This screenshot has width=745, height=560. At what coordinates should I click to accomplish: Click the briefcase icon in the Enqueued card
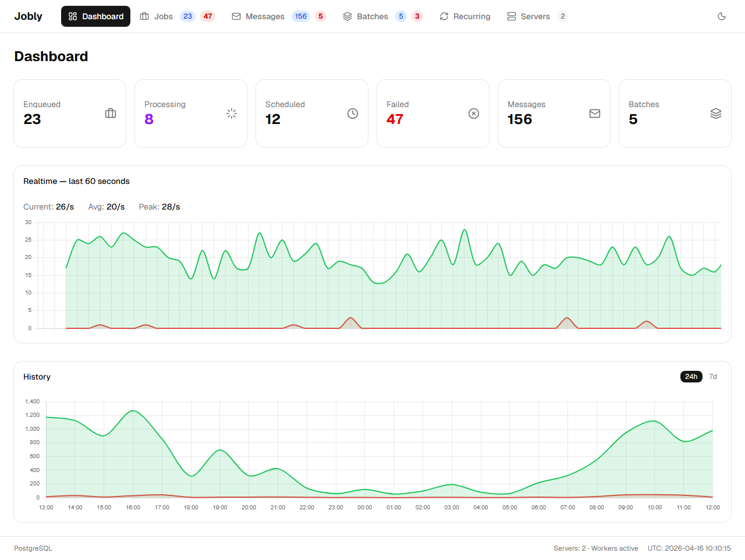pos(111,114)
